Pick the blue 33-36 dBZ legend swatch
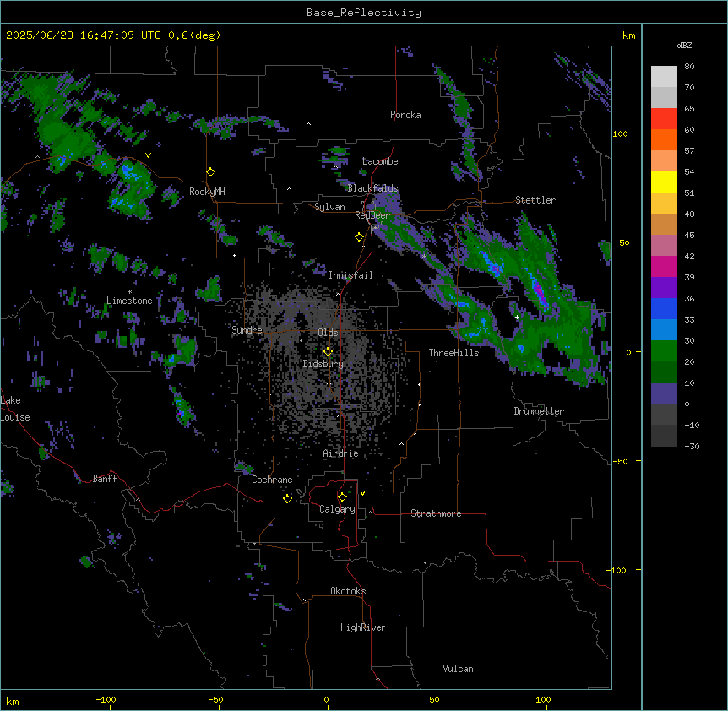Screen dimensions: 728x711 click(x=664, y=308)
